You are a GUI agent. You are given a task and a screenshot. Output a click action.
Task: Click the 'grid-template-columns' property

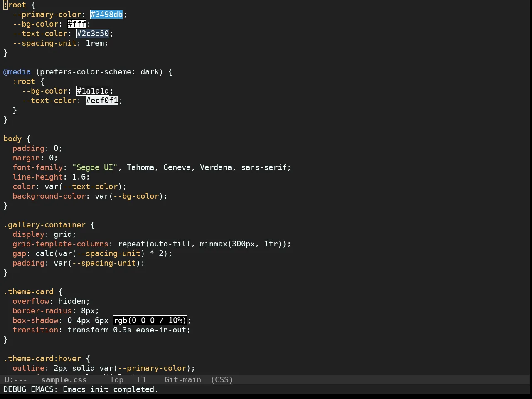tap(61, 244)
